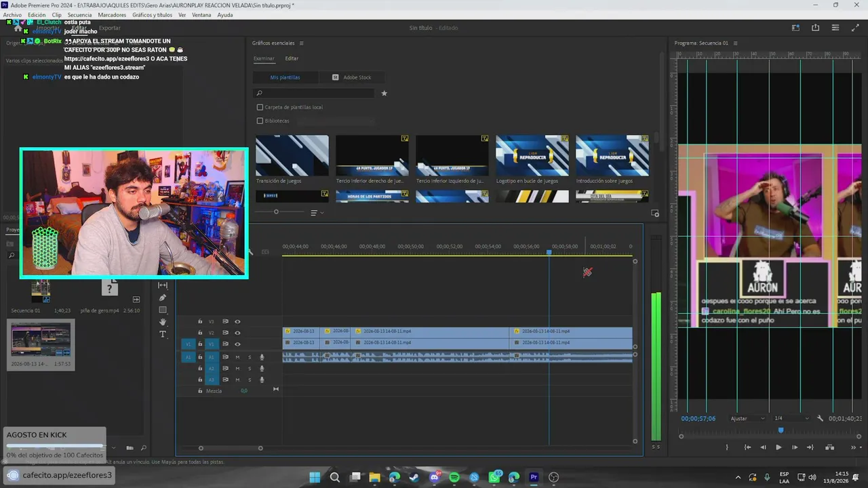The image size is (868, 488).
Task: Play the sequence in Program monitor
Action: click(x=778, y=447)
